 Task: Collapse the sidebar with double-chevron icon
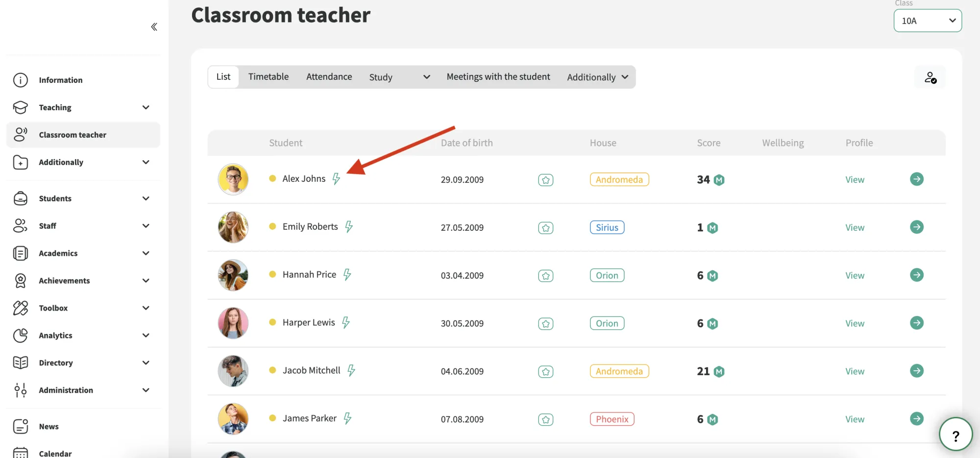tap(154, 26)
